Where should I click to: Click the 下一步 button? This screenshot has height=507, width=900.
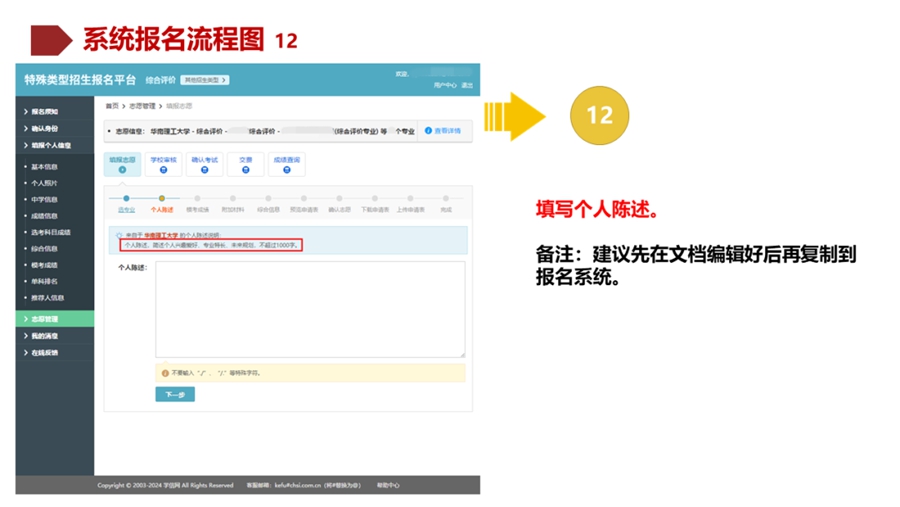(x=175, y=394)
